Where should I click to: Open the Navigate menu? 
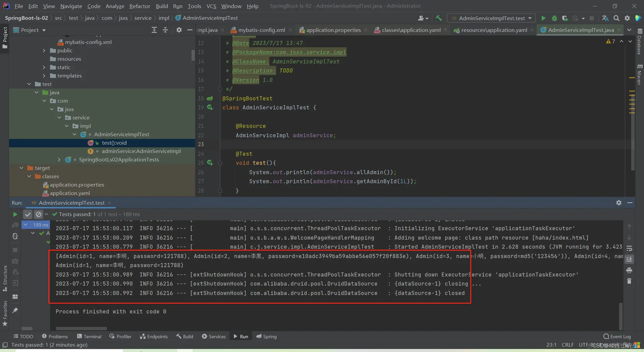pos(71,6)
